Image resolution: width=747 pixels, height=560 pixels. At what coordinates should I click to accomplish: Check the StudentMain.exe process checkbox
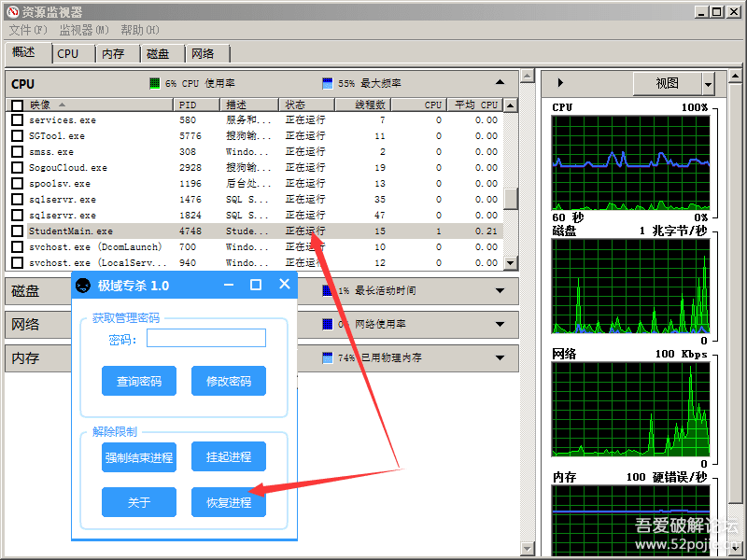pos(17,231)
